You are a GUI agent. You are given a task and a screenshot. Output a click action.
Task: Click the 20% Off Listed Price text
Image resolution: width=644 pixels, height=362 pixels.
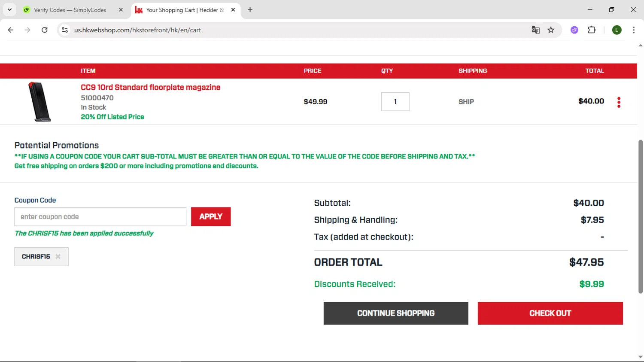coord(112,117)
